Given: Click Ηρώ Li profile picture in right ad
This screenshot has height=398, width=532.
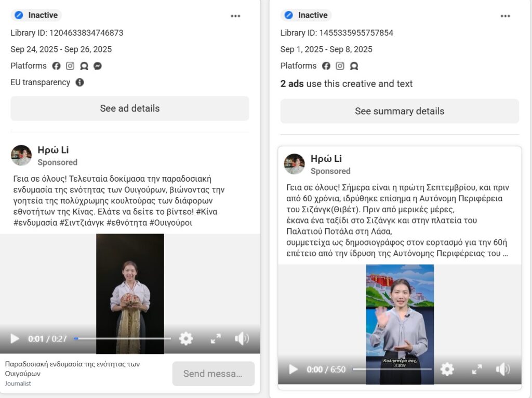Looking at the screenshot, I should click(295, 164).
